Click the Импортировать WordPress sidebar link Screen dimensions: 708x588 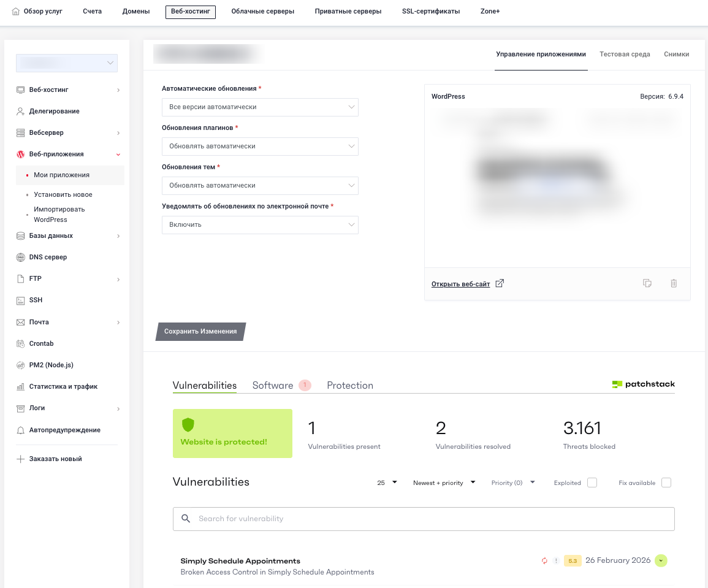click(59, 215)
